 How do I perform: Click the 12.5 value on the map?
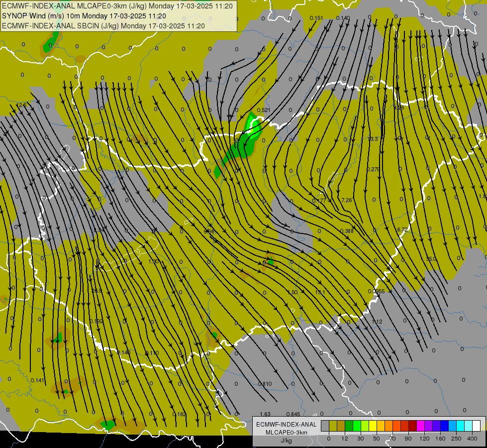tap(21, 105)
